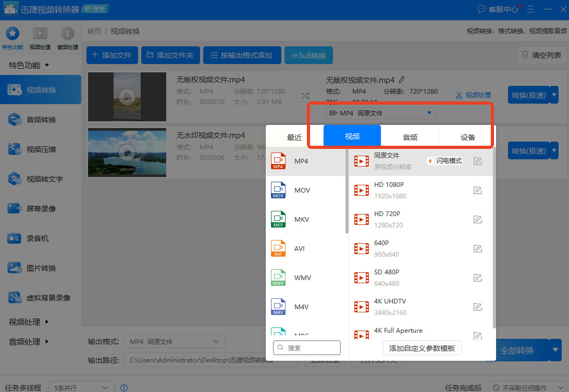Click the info icon beside 5条并行
The width and height of the screenshot is (569, 392).
124,388
